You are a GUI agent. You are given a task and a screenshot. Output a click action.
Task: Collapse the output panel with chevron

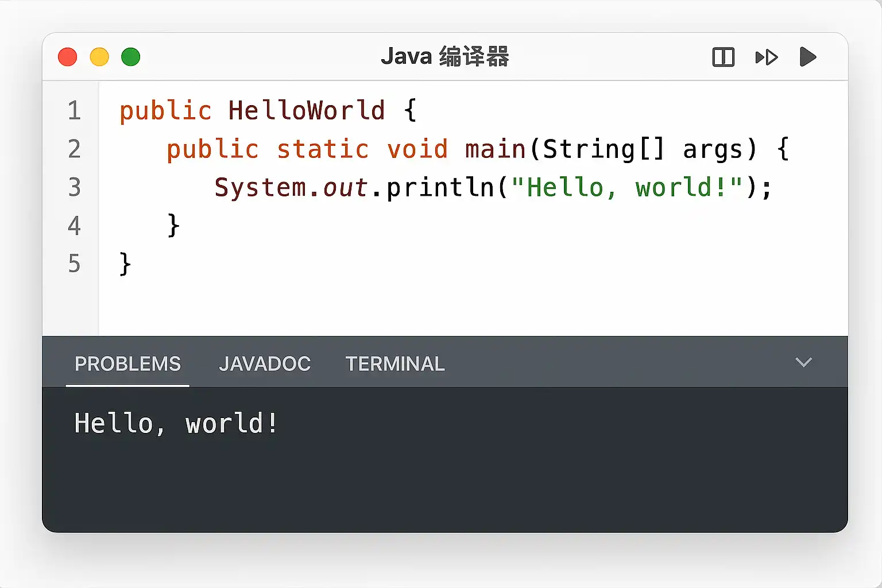(803, 362)
